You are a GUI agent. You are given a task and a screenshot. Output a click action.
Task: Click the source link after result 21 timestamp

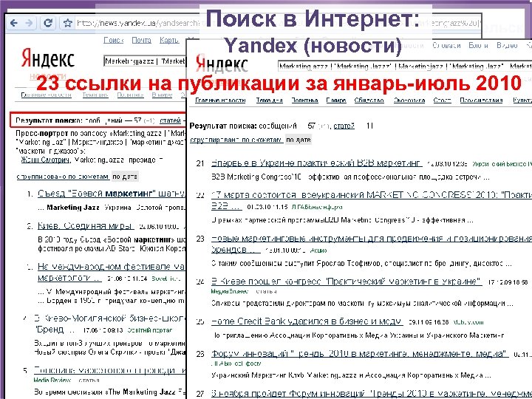[x=502, y=164]
